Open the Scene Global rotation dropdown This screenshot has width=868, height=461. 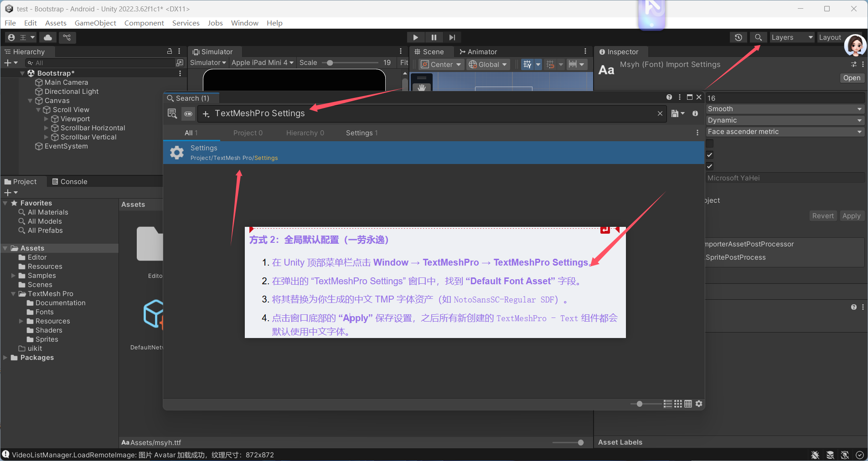tap(488, 64)
